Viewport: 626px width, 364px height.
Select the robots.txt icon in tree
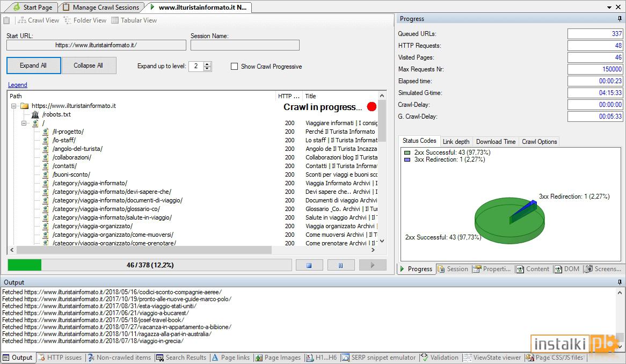[x=35, y=114]
